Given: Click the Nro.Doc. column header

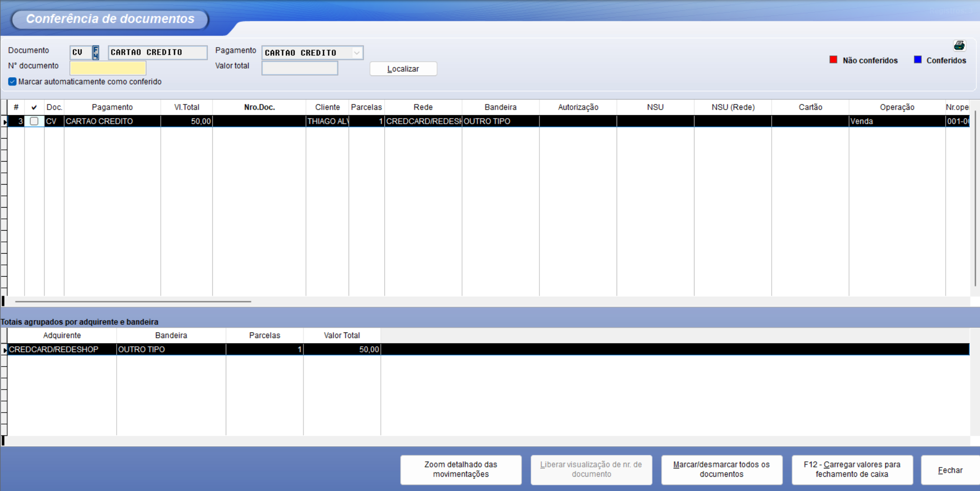Looking at the screenshot, I should coord(259,107).
